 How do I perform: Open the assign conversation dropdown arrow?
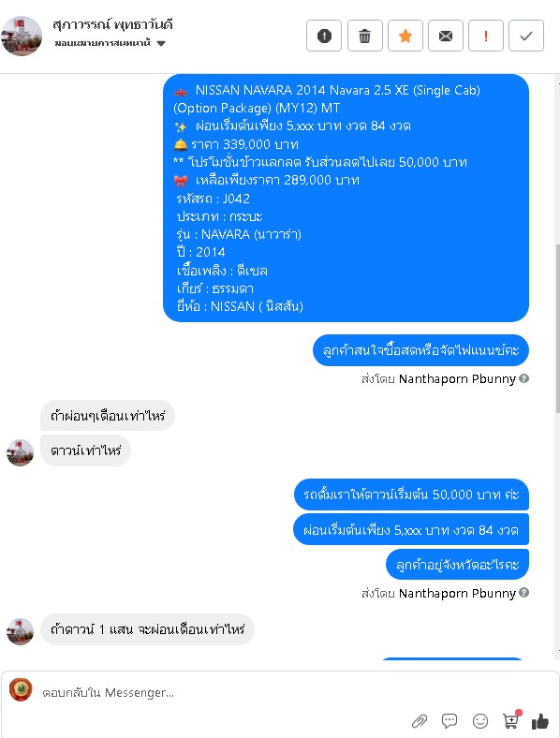tap(161, 43)
